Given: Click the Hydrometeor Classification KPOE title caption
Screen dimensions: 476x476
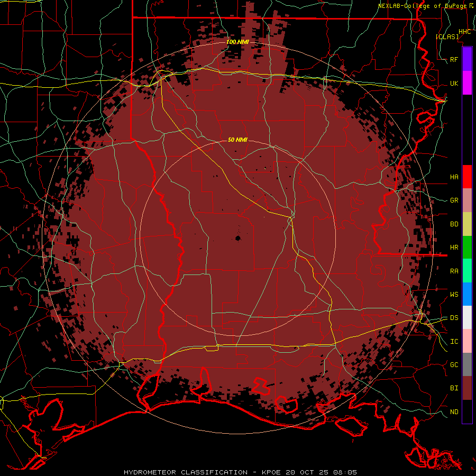Looking at the screenshot, I should 241,472.
